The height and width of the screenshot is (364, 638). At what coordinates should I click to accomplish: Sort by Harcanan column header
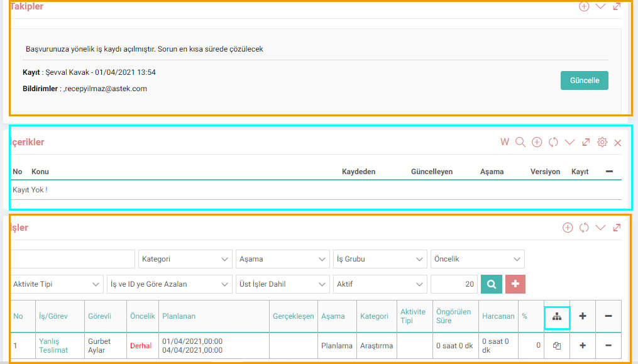(498, 316)
